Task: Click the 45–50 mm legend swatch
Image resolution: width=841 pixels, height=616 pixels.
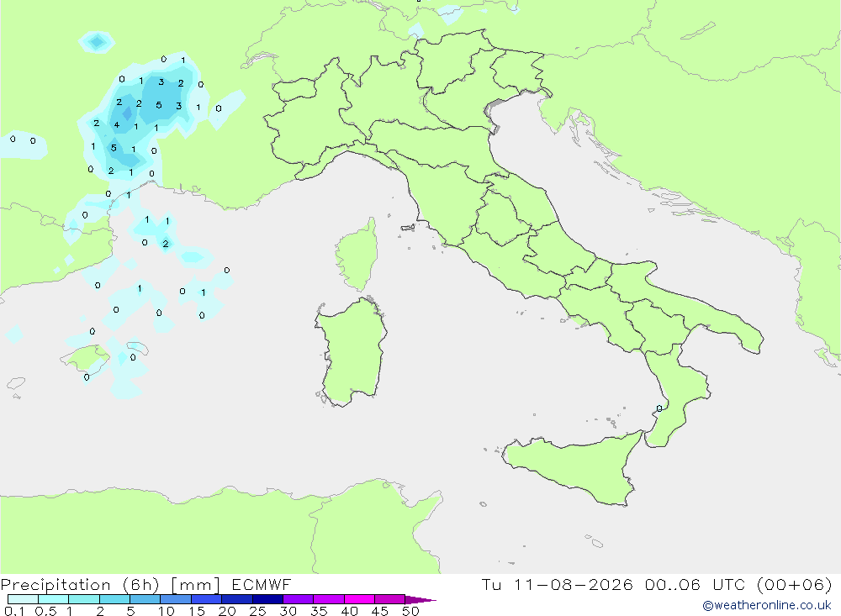Action: pyautogui.click(x=389, y=599)
